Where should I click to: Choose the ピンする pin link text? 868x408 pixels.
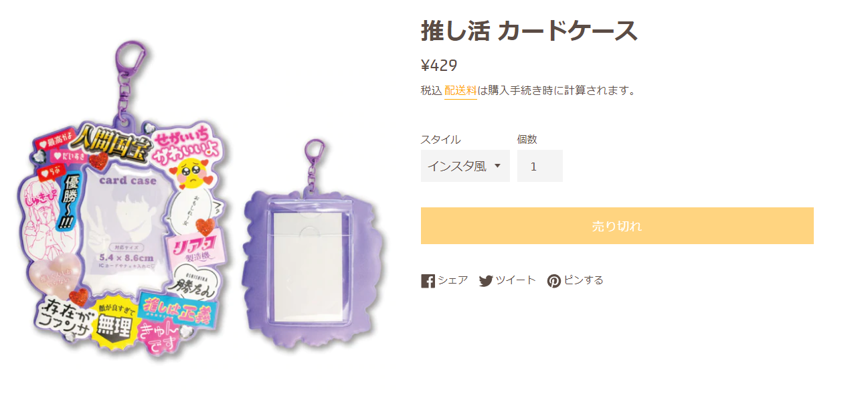click(x=584, y=280)
